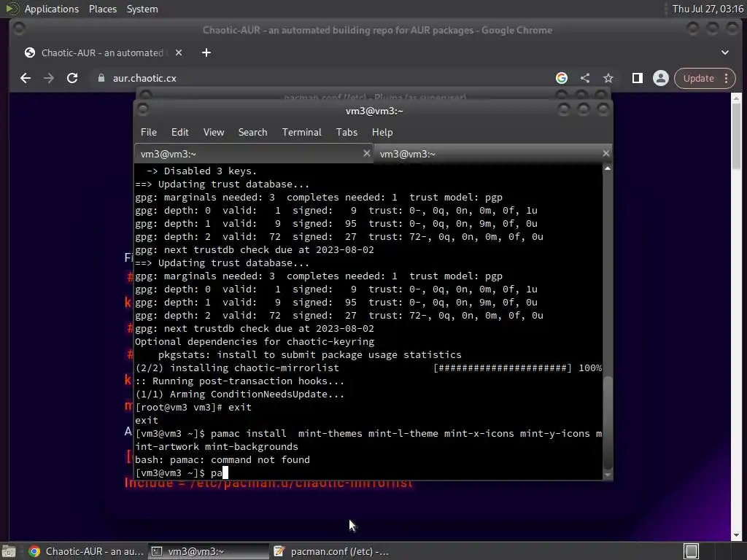
Task: Click terminal scrollbar up arrow
Action: coord(608,168)
